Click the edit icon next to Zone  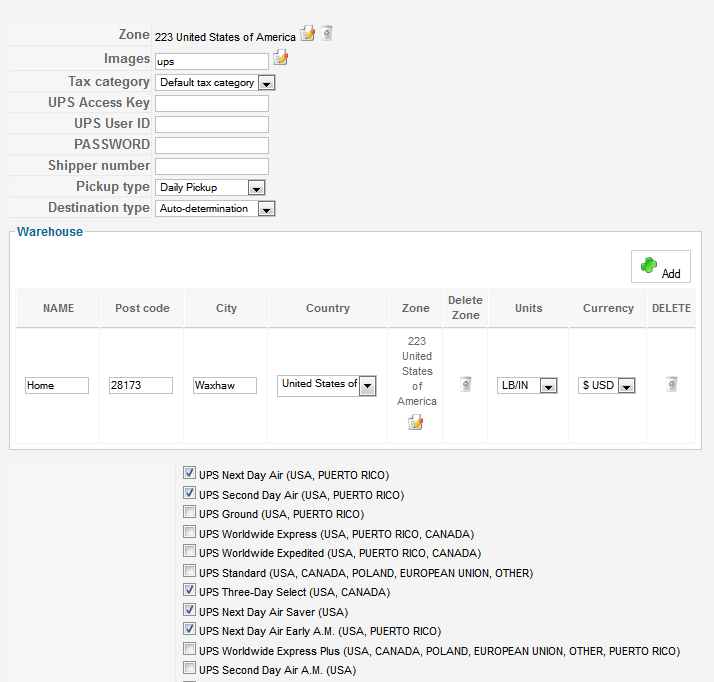point(307,33)
